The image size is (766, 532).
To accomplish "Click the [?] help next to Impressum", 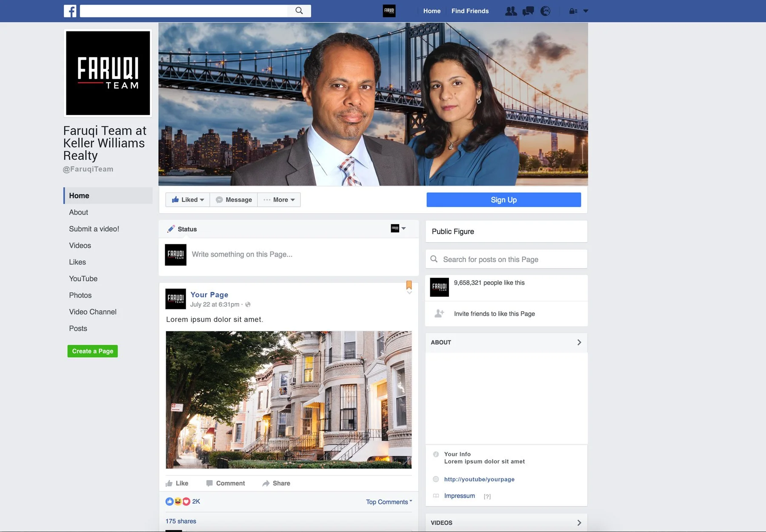I will (x=487, y=496).
